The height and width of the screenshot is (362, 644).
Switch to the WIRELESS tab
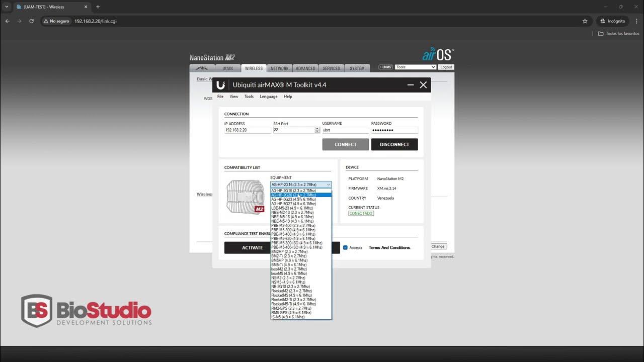tap(254, 68)
